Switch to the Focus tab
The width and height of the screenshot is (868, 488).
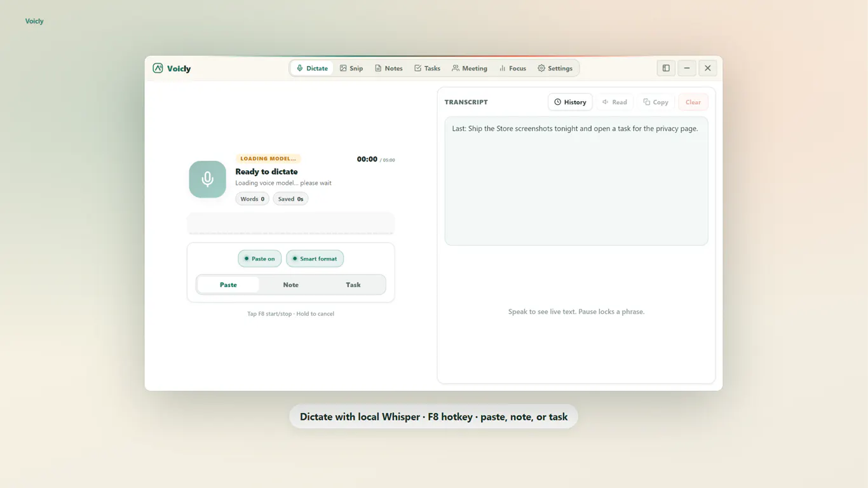click(513, 68)
